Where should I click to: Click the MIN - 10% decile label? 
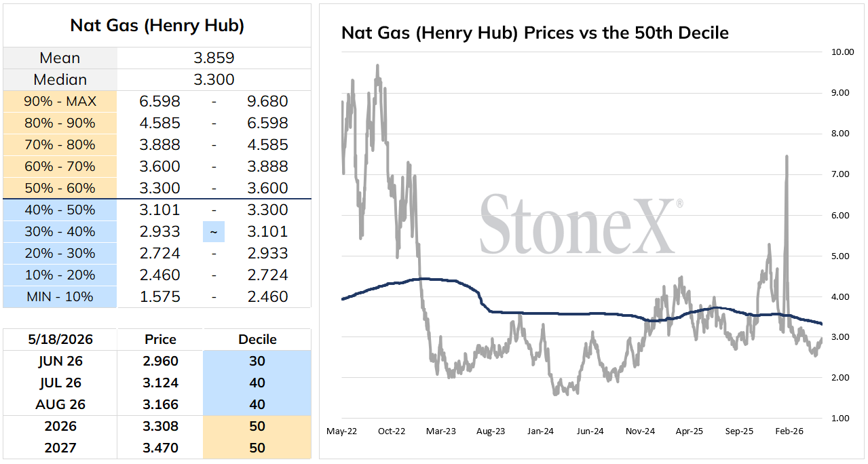[60, 297]
